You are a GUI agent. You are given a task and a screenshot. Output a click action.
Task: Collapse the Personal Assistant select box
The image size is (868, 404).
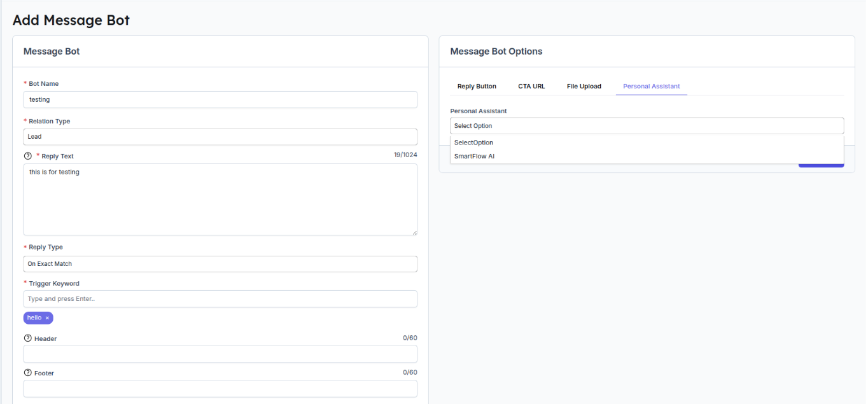(647, 126)
